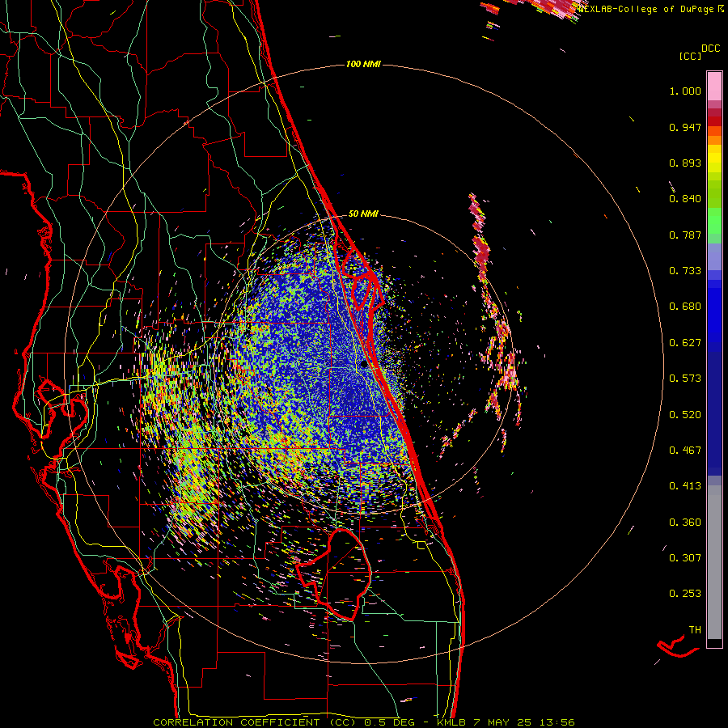
Task: Click the 100 NMI range ring label
Action: point(363,64)
